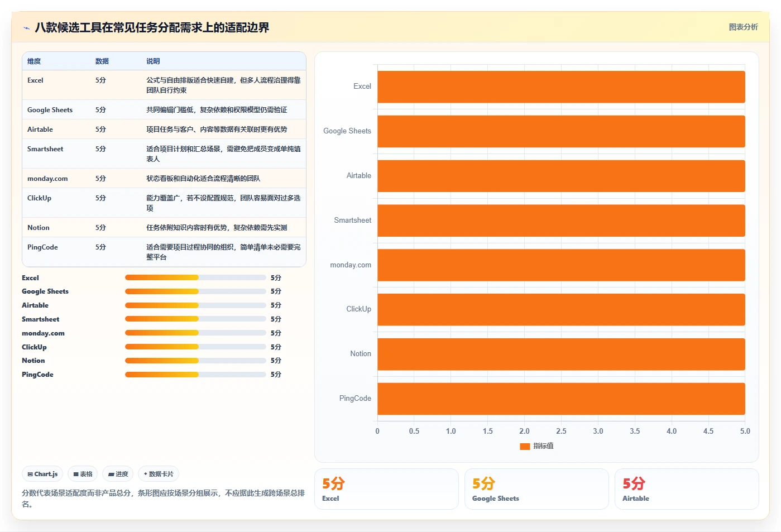Click the orange monday.com chart bar
Screen dimensions: 781x532
(x=561, y=265)
